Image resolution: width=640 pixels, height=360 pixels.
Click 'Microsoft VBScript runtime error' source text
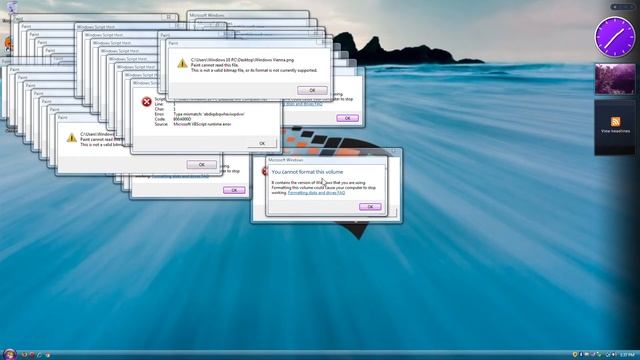202,124
